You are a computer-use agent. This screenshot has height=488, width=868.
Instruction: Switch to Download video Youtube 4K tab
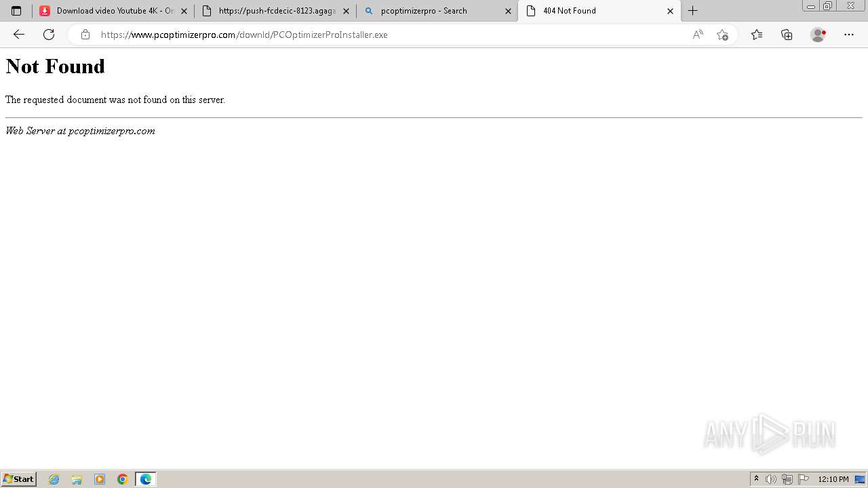113,11
